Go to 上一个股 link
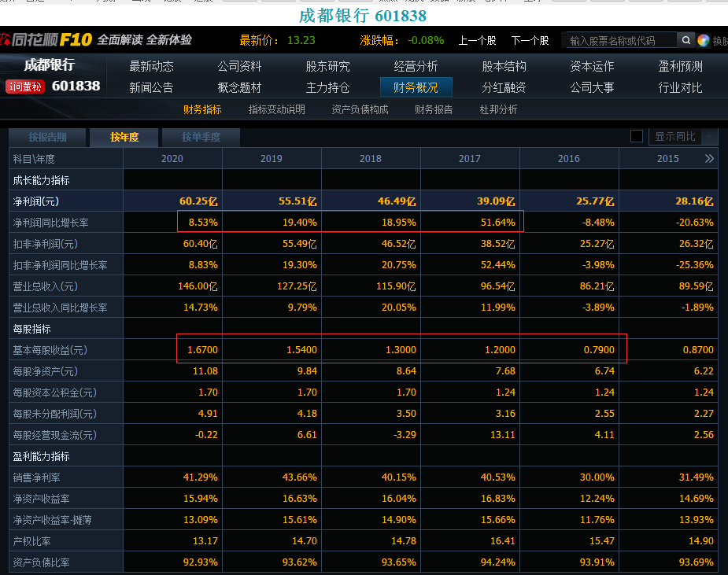Screen dimensions: 728x575 click(x=477, y=40)
